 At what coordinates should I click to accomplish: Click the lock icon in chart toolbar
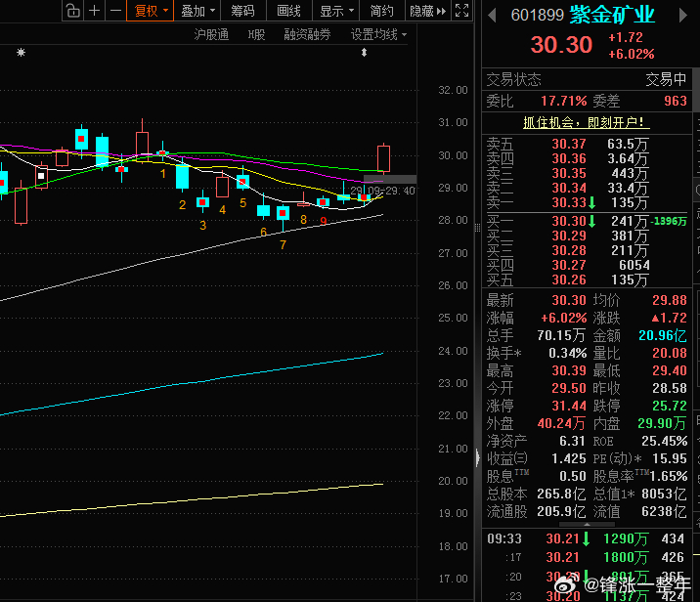[x=72, y=11]
